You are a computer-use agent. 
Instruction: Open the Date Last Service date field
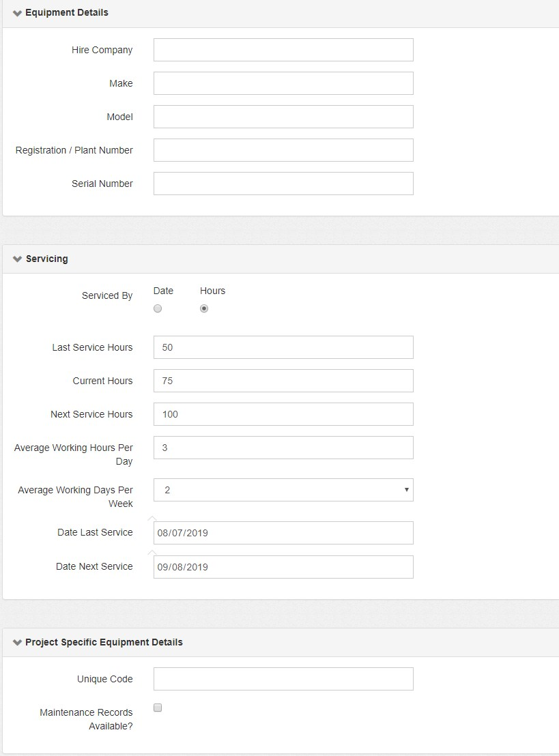click(x=283, y=533)
